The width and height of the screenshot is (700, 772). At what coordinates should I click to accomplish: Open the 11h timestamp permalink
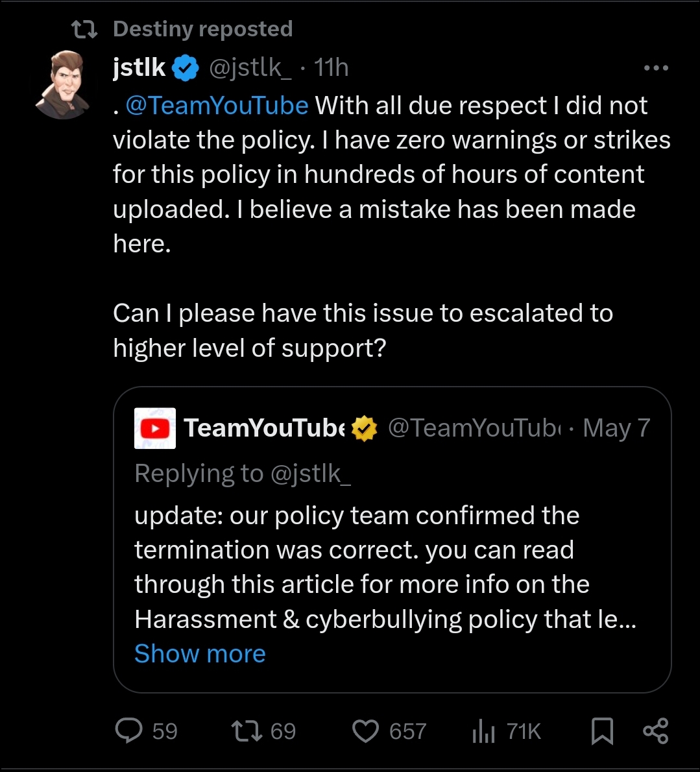[332, 68]
